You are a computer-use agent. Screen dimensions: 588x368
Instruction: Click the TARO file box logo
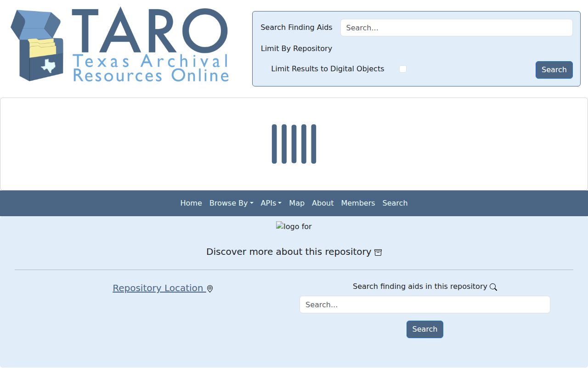click(37, 45)
